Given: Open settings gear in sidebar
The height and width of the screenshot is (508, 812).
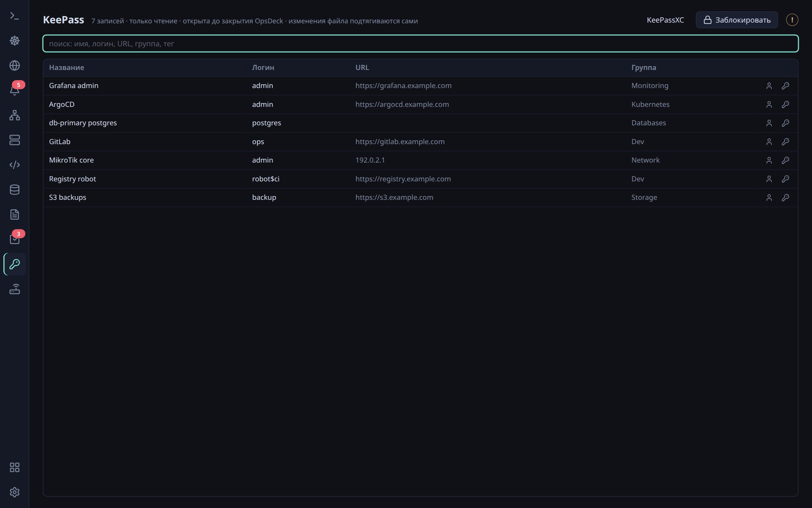Looking at the screenshot, I should coord(14,492).
